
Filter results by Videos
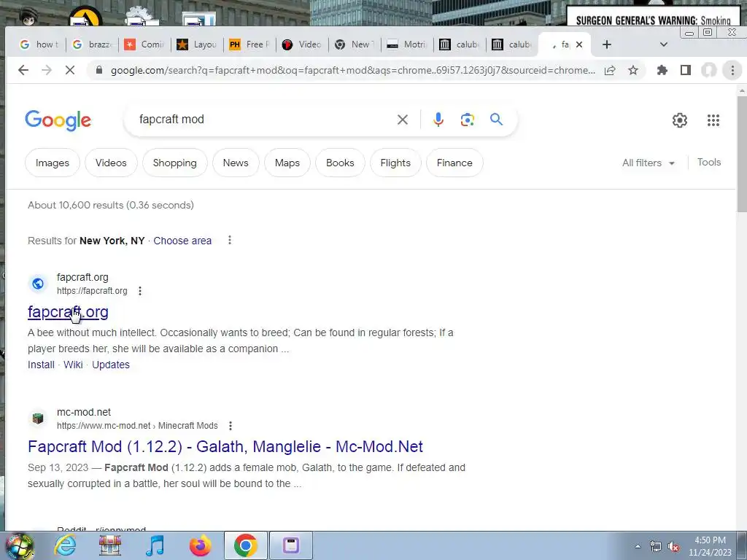tap(111, 163)
